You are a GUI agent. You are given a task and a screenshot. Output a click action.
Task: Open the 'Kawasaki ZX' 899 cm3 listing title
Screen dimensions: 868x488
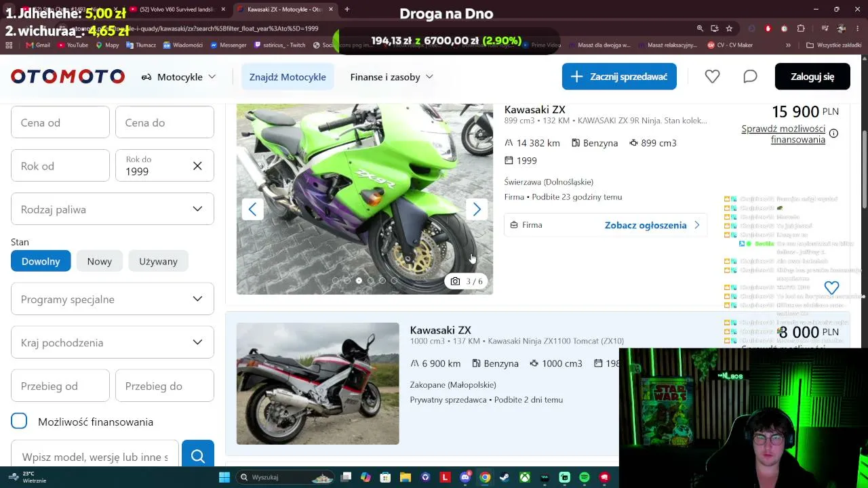tap(534, 110)
